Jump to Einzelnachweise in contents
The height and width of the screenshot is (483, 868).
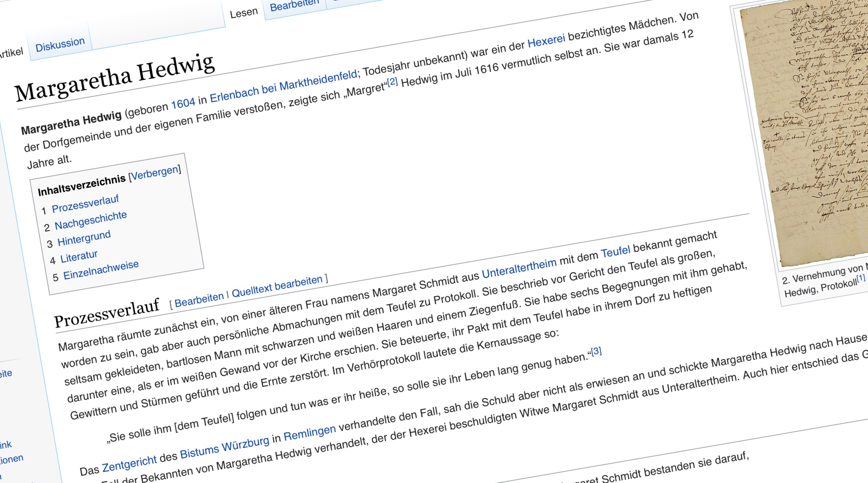[x=101, y=270]
